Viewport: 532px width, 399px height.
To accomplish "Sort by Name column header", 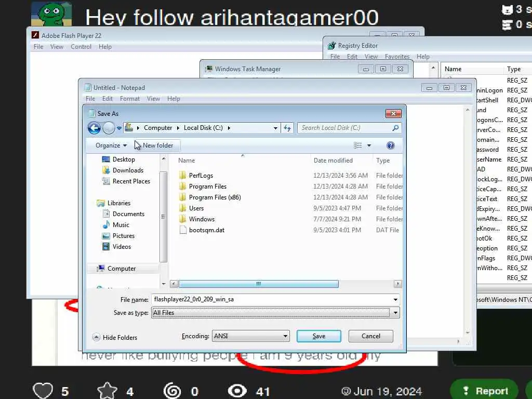I will 187,161.
